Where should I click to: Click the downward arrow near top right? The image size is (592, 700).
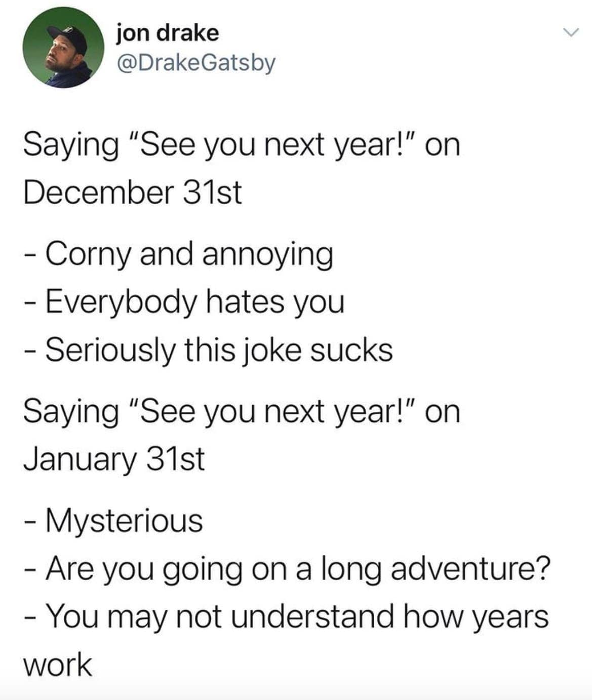(571, 31)
